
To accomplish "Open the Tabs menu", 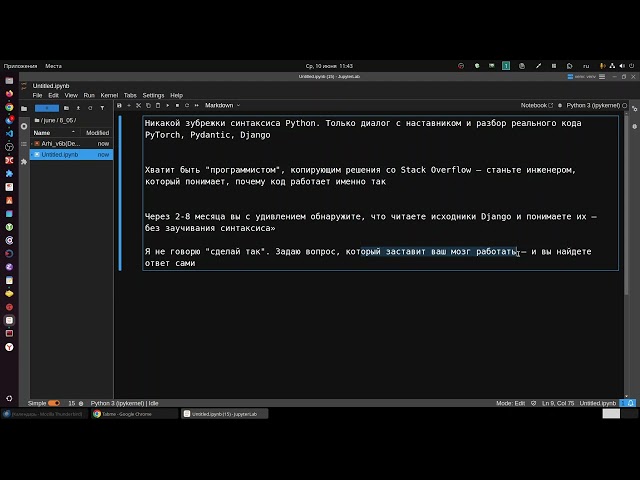I will 130,95.
